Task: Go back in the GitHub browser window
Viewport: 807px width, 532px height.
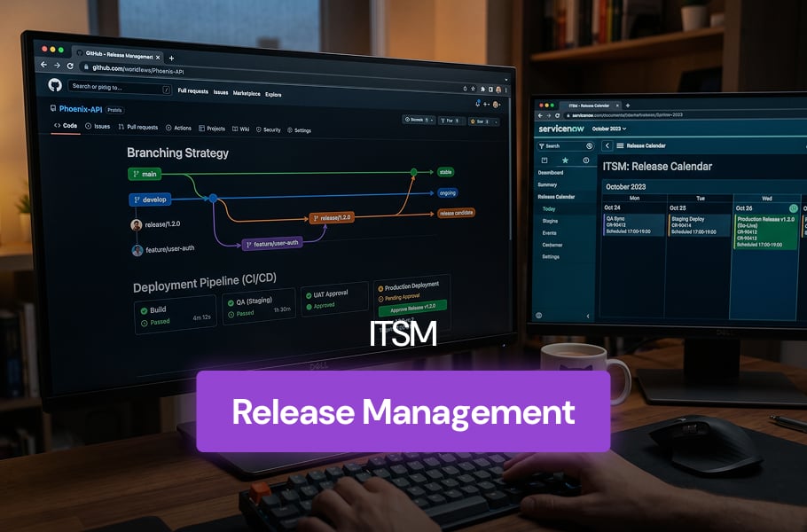Action: click(x=43, y=65)
